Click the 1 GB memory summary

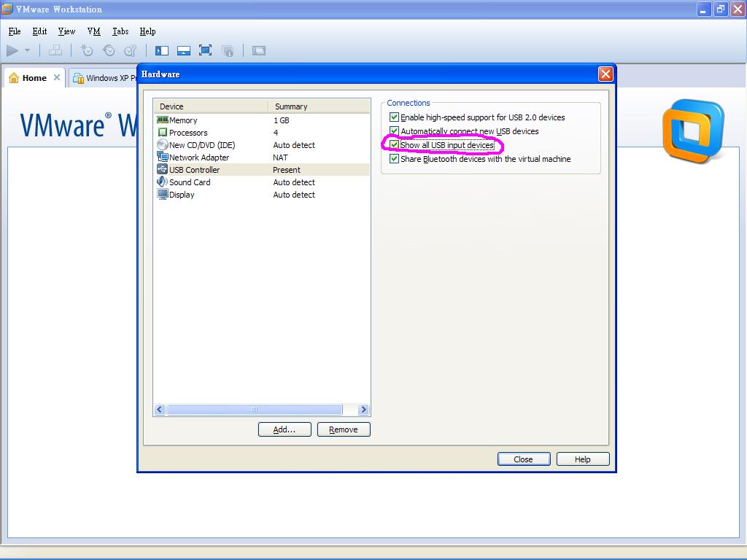pyautogui.click(x=282, y=120)
